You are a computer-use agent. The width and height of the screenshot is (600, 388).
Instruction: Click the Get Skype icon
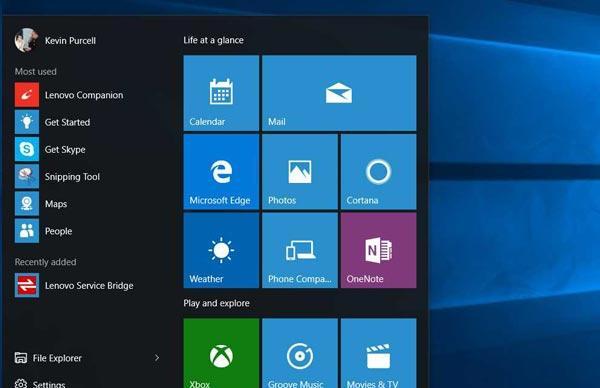pyautogui.click(x=27, y=149)
